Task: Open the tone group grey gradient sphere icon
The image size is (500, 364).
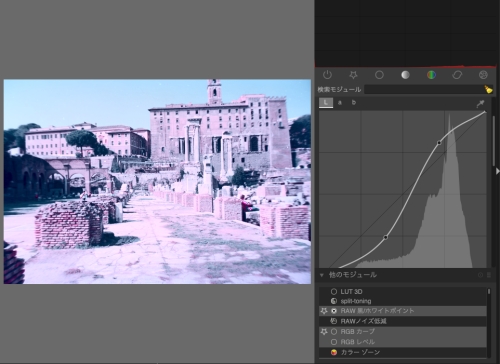Action: tap(405, 75)
